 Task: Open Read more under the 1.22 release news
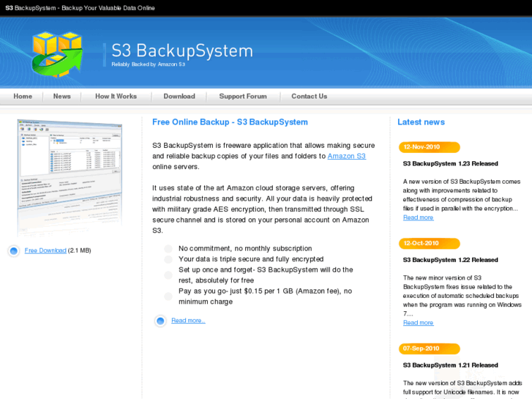(418, 323)
